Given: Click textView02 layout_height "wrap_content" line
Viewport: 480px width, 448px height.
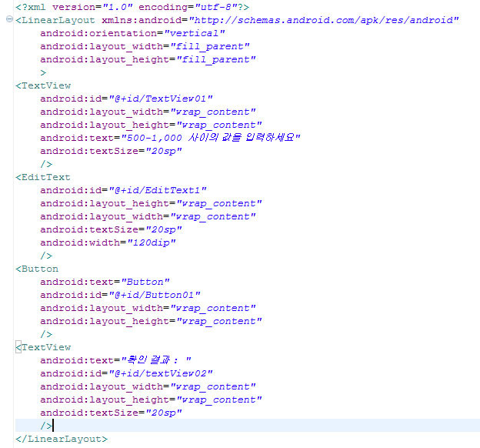Looking at the screenshot, I should [x=151, y=400].
